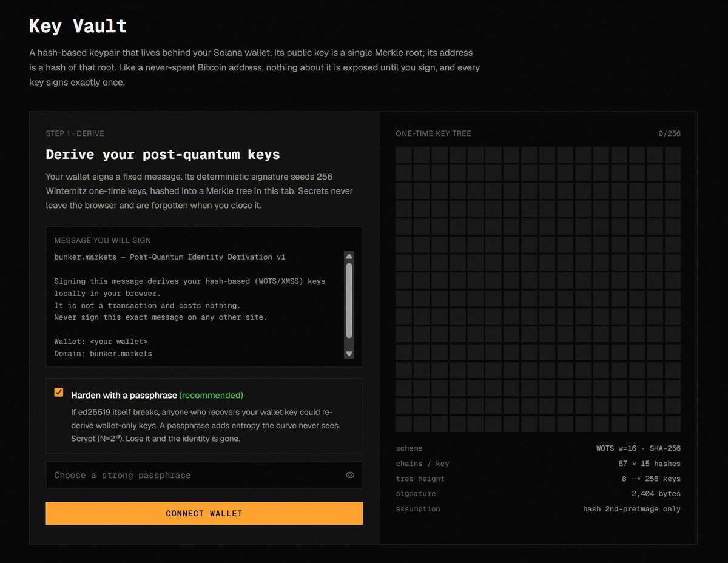This screenshot has width=728, height=563.
Task: Click the message box scrollbar thumb
Action: [349, 300]
